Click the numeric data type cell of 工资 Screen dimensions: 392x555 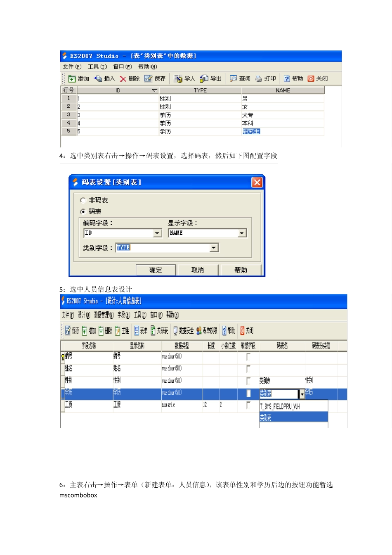[182, 405]
